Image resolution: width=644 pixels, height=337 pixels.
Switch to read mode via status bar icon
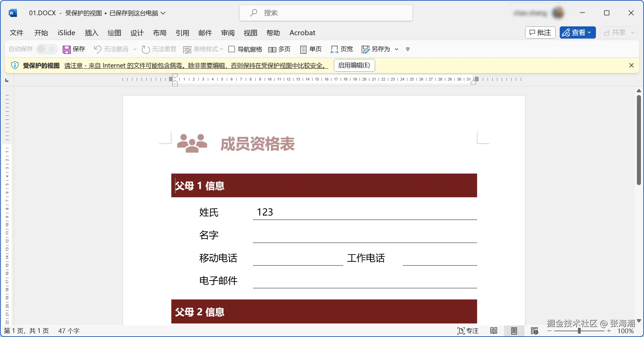[x=494, y=331]
